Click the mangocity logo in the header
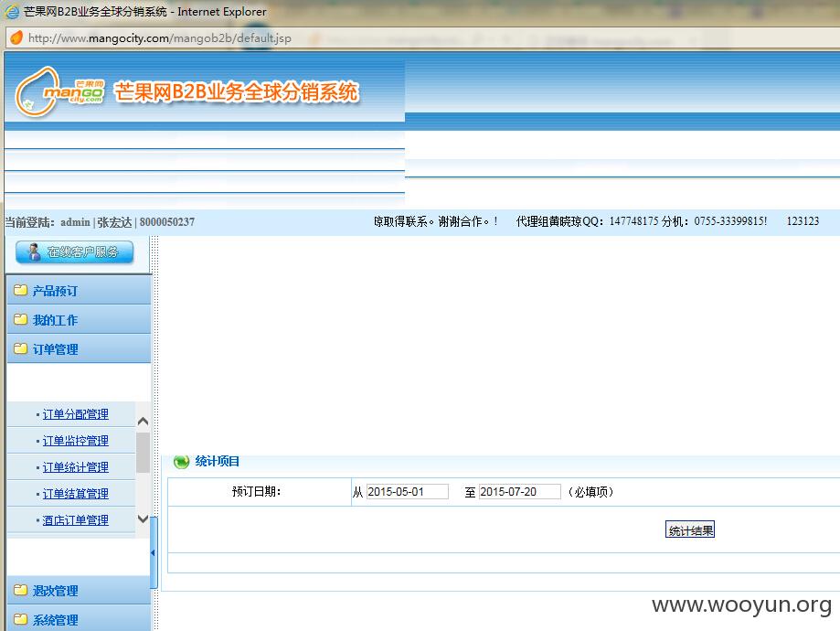 (59, 91)
